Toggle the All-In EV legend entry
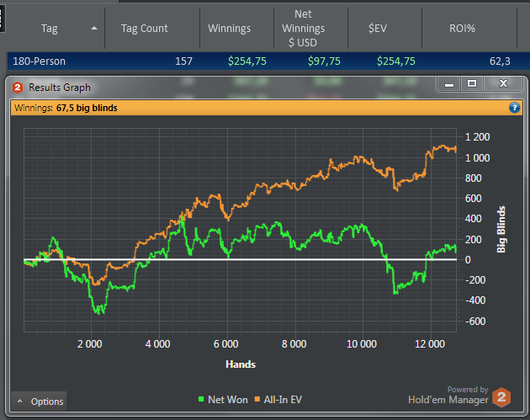Image resolution: width=530 pixels, height=420 pixels. pos(278,400)
